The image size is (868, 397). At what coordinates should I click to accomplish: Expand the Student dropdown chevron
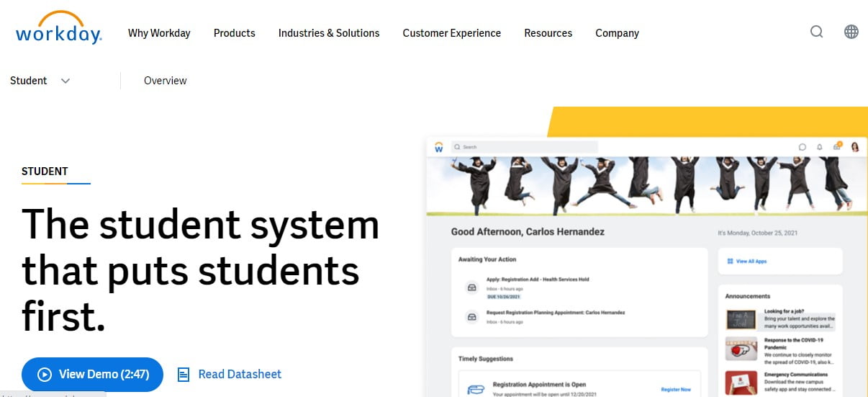click(65, 81)
